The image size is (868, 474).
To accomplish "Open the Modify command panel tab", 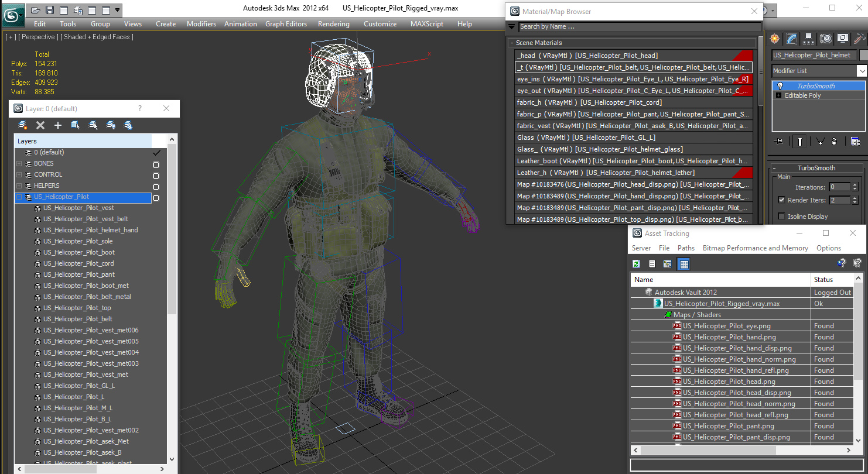I will point(792,39).
